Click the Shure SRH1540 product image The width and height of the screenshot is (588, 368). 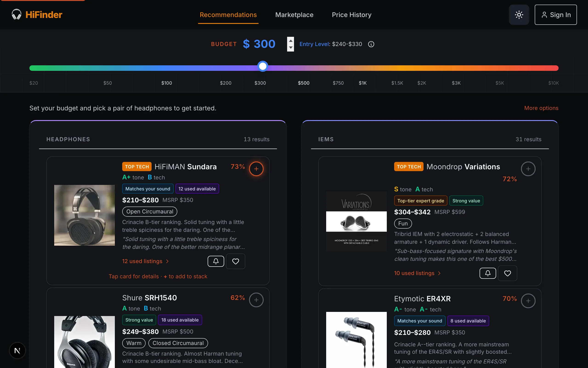click(84, 342)
